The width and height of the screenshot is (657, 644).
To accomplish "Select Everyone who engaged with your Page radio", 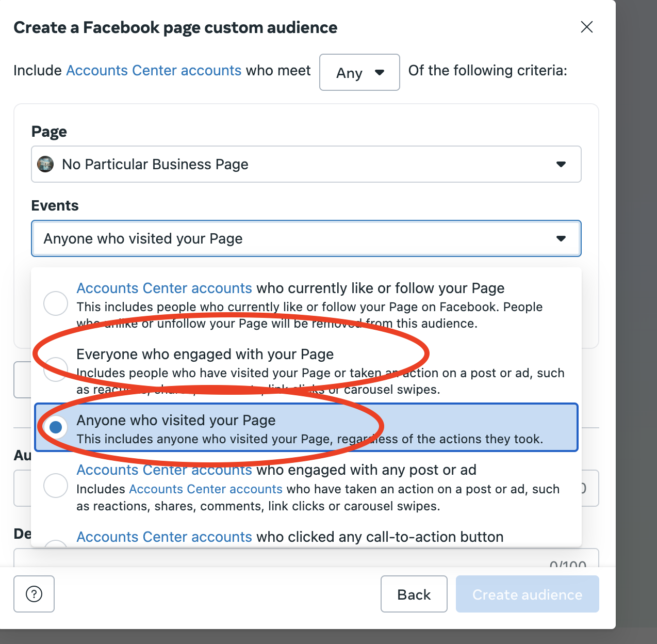I will (56, 369).
